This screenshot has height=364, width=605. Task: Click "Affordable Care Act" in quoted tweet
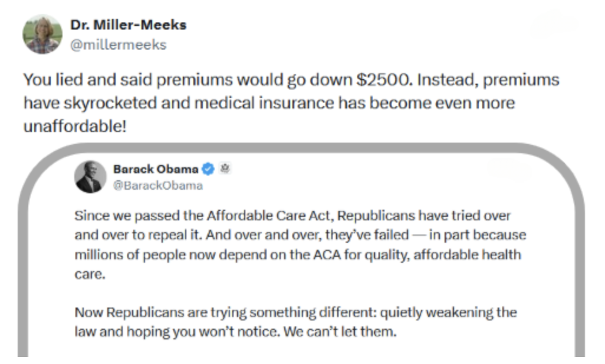tap(269, 216)
